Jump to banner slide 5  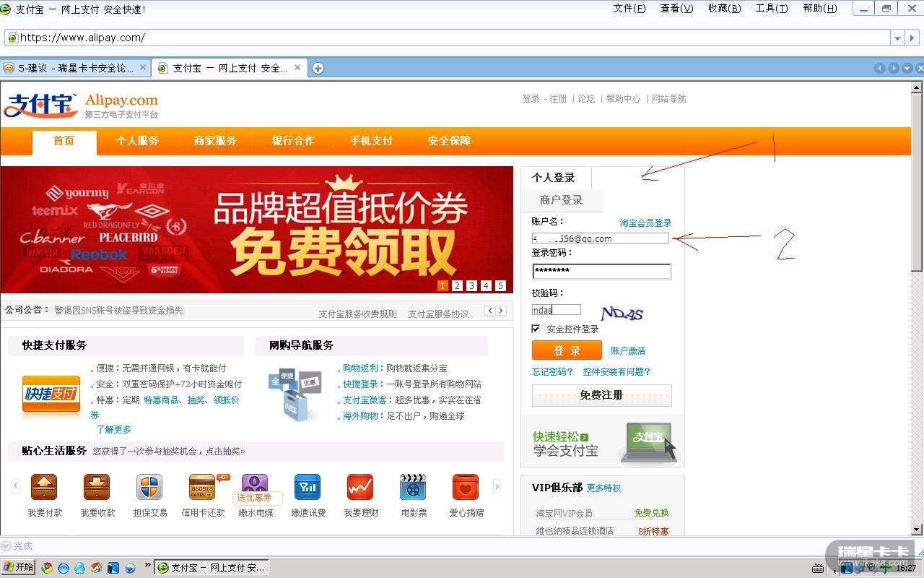(x=500, y=286)
